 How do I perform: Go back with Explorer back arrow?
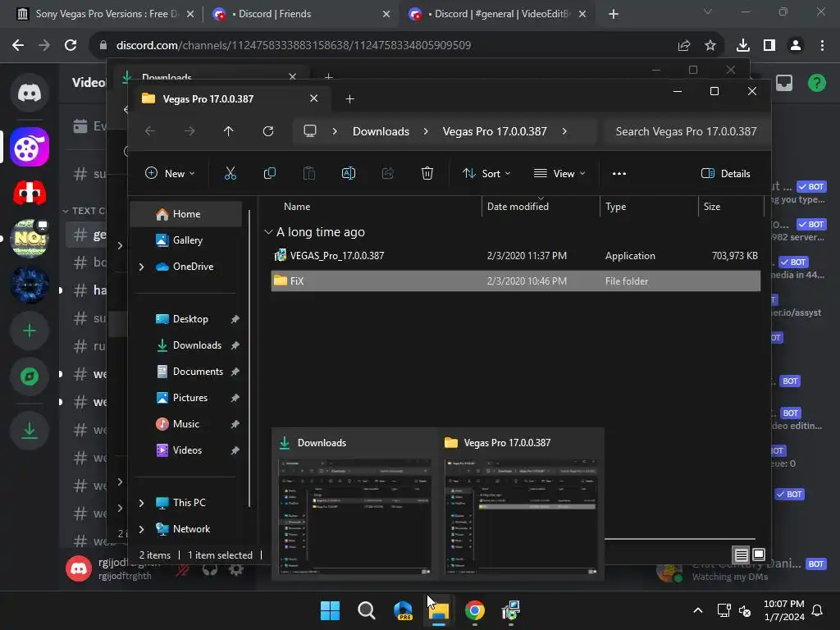click(x=150, y=131)
